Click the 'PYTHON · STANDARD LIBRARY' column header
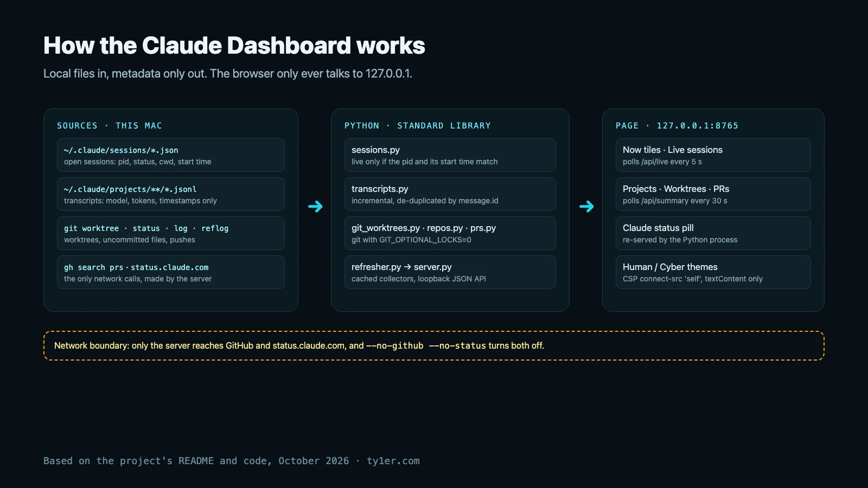This screenshot has width=868, height=488. pyautogui.click(x=418, y=126)
